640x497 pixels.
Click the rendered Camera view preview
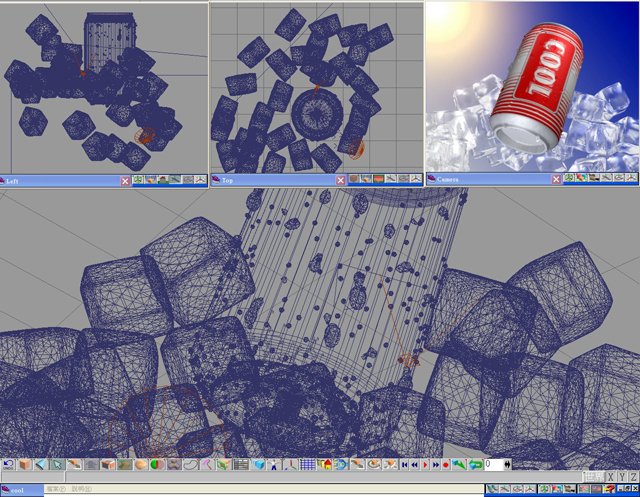[x=532, y=86]
